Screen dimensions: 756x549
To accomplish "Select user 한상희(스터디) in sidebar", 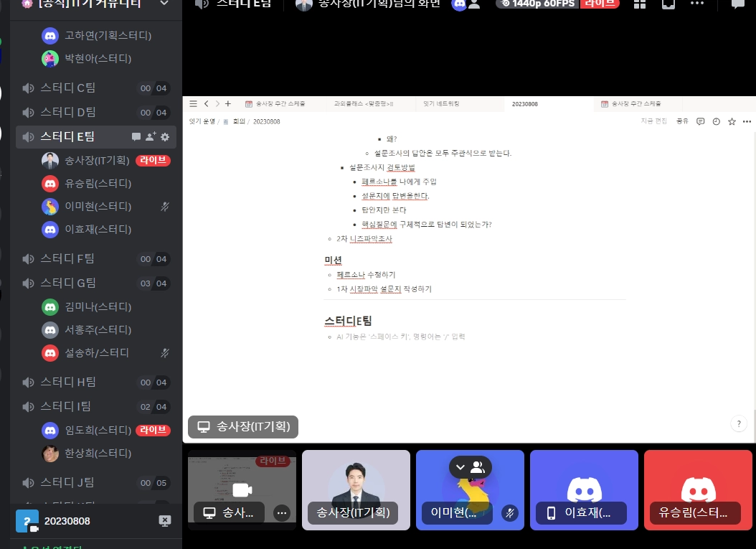I will point(106,453).
